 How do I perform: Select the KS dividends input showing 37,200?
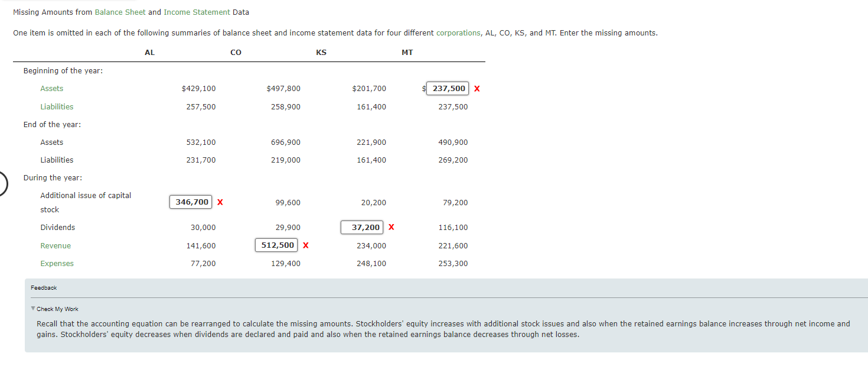(x=362, y=227)
